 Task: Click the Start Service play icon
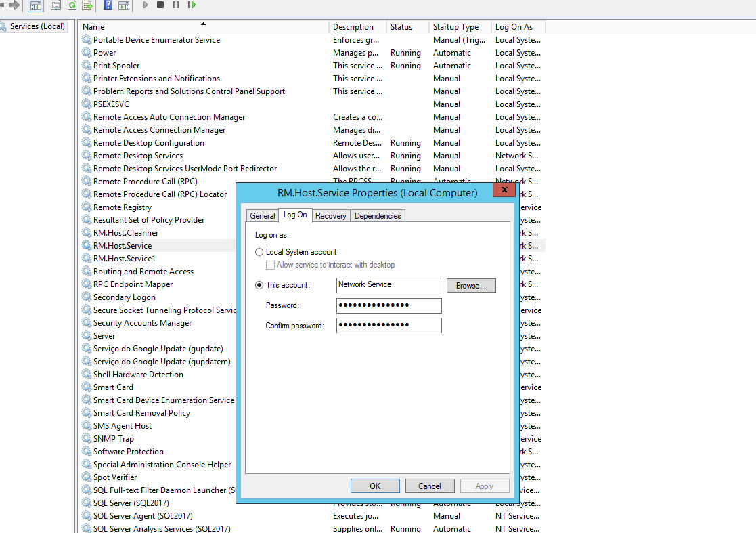pyautogui.click(x=146, y=5)
